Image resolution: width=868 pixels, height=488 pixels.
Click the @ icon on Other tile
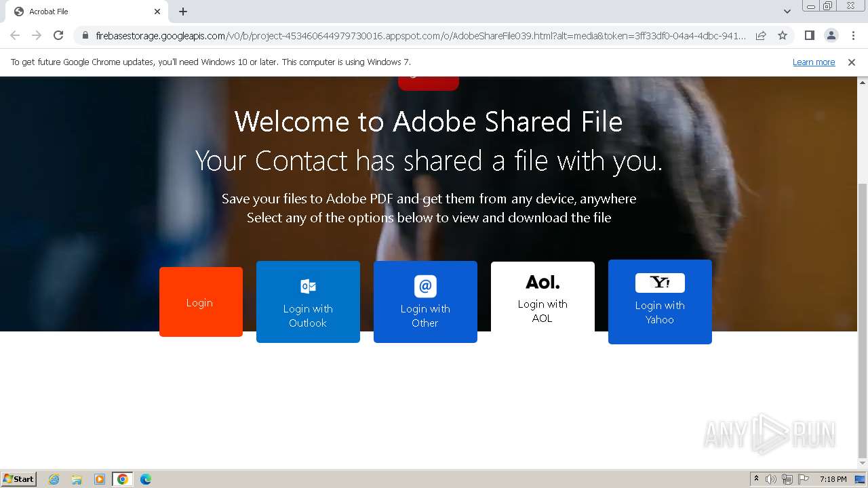(425, 286)
